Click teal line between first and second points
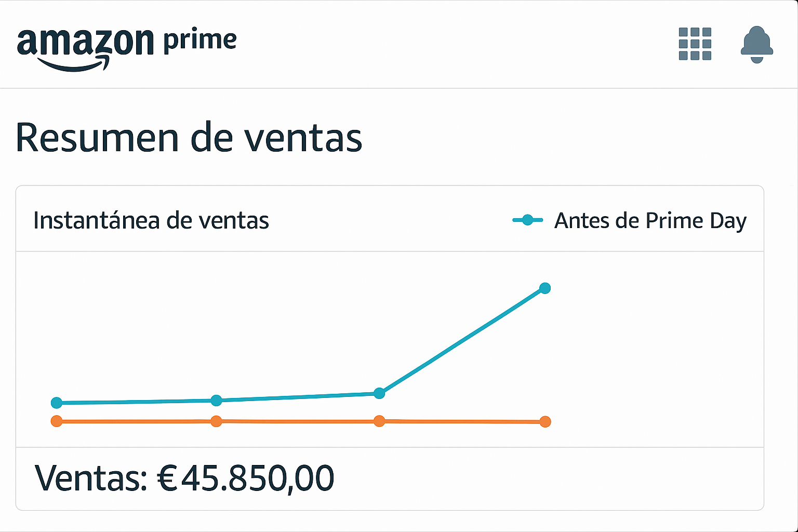Image resolution: width=798 pixels, height=532 pixels. pos(137,402)
